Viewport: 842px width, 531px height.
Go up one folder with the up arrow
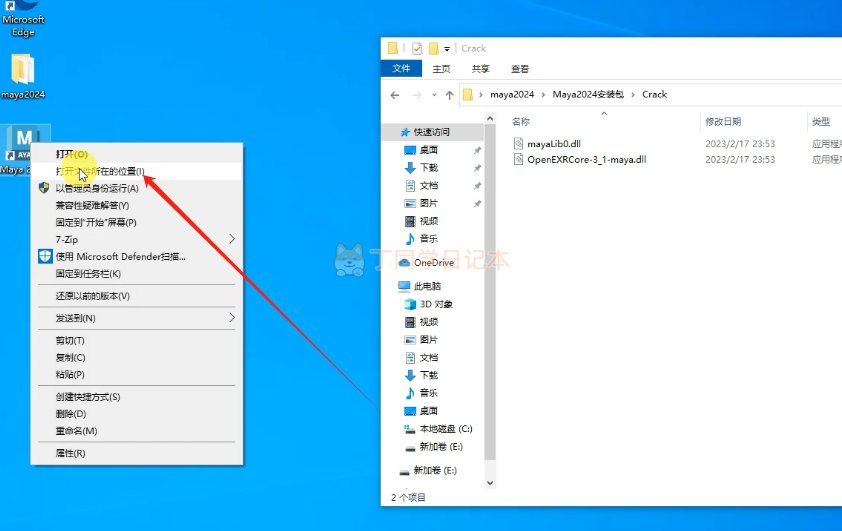click(x=449, y=95)
